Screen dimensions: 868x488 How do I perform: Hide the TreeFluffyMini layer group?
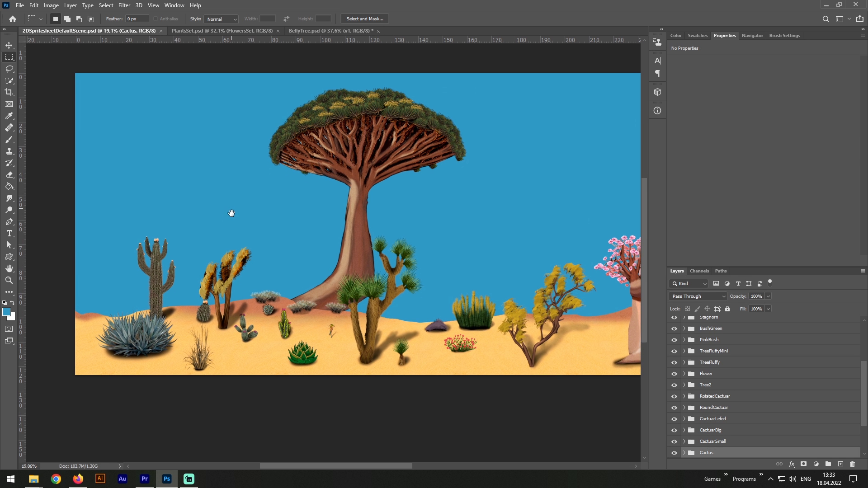point(674,351)
